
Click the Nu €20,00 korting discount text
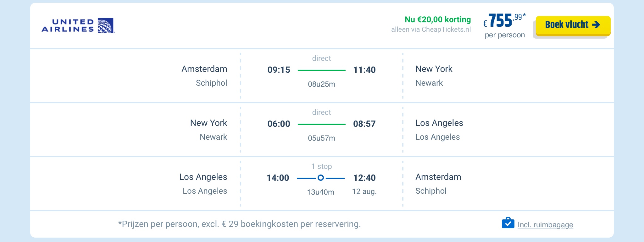(x=437, y=19)
